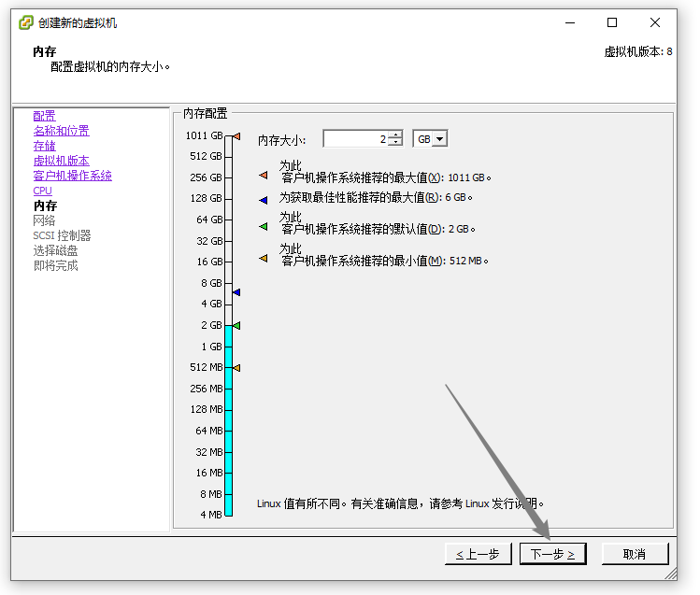
Task: Select the current 内存 step in sidebar
Action: [45, 205]
